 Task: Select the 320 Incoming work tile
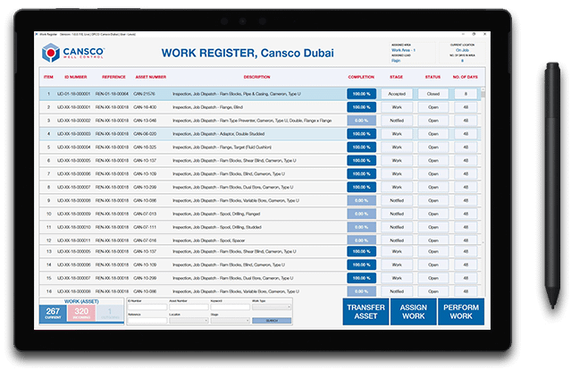coord(81,313)
